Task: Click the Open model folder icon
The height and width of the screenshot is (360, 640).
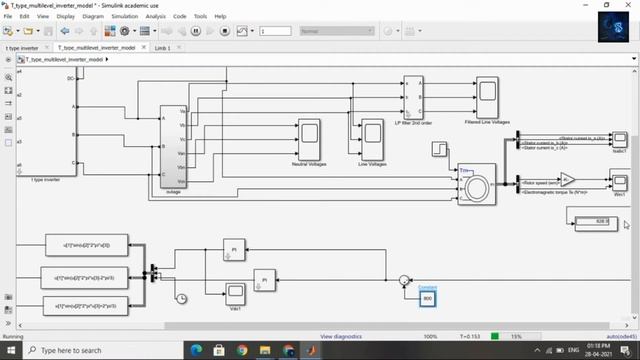Action: click(28, 31)
